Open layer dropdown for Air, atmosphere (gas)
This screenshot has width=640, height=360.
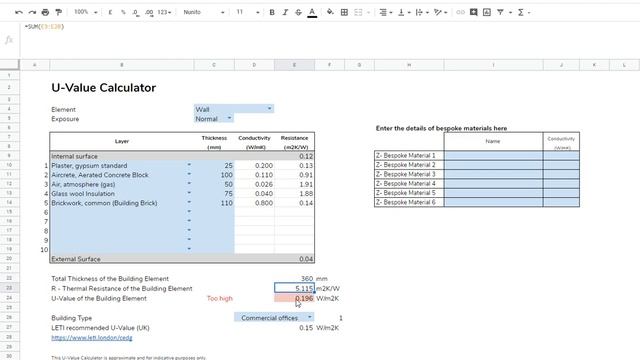(x=189, y=184)
